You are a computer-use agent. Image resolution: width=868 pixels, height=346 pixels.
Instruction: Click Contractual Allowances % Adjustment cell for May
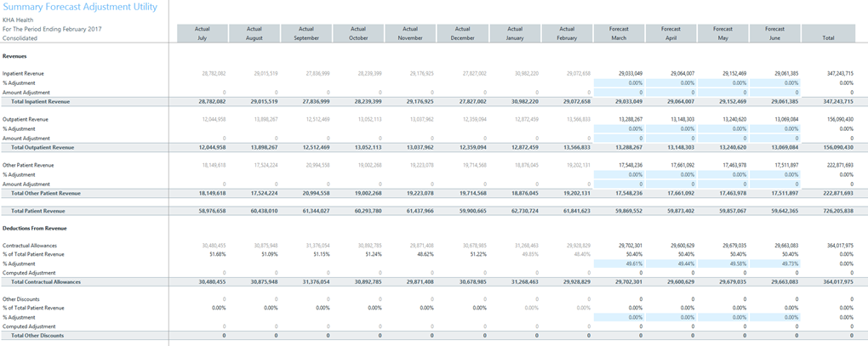724,264
